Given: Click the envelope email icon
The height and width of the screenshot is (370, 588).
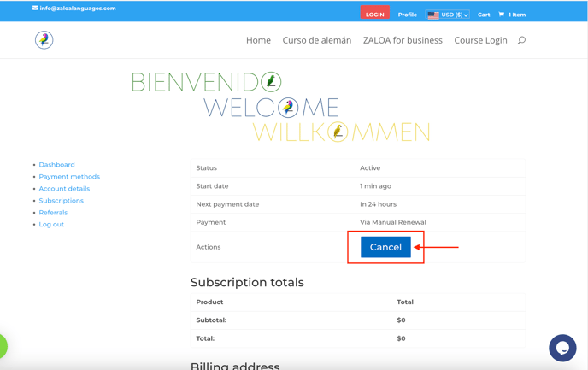Looking at the screenshot, I should click(x=35, y=8).
